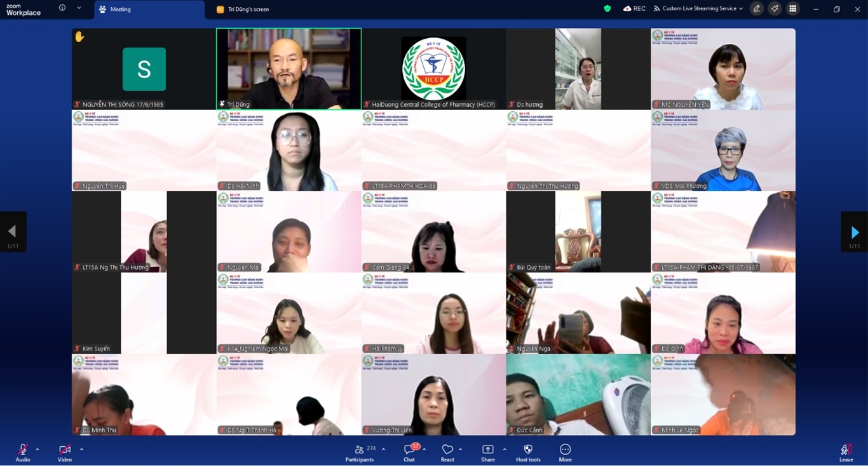Open the More options menu
This screenshot has height=466, width=868.
tap(565, 451)
